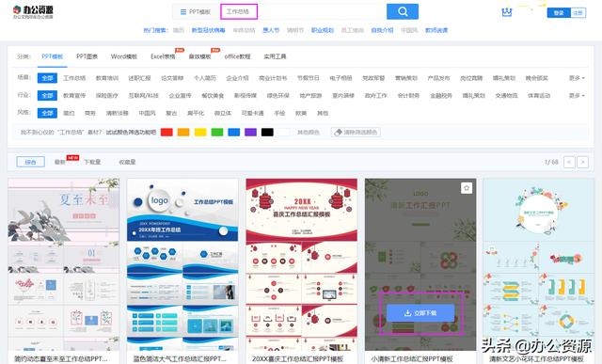Filter industry by 餐饮美食
Screen dimensions: 602x364
[x=213, y=95]
